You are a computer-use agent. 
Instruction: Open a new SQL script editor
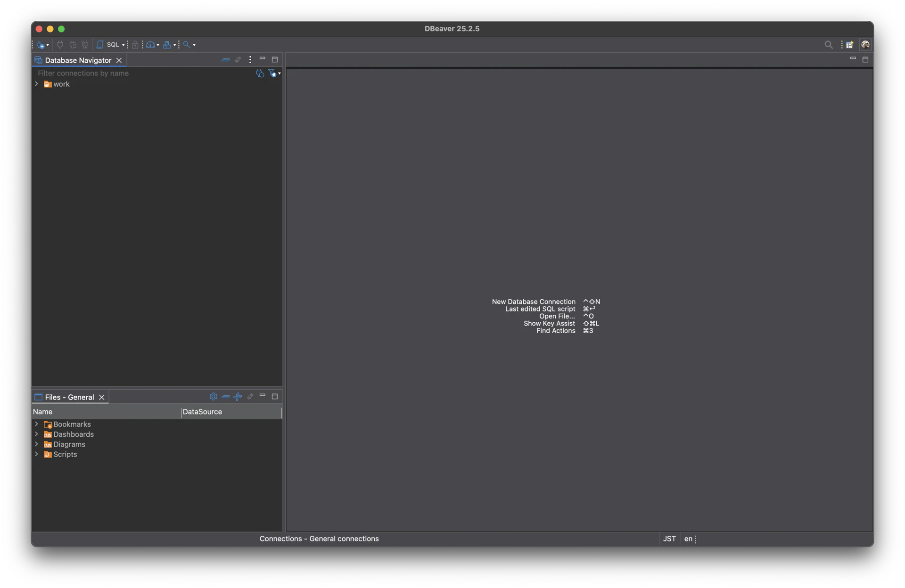[108, 45]
